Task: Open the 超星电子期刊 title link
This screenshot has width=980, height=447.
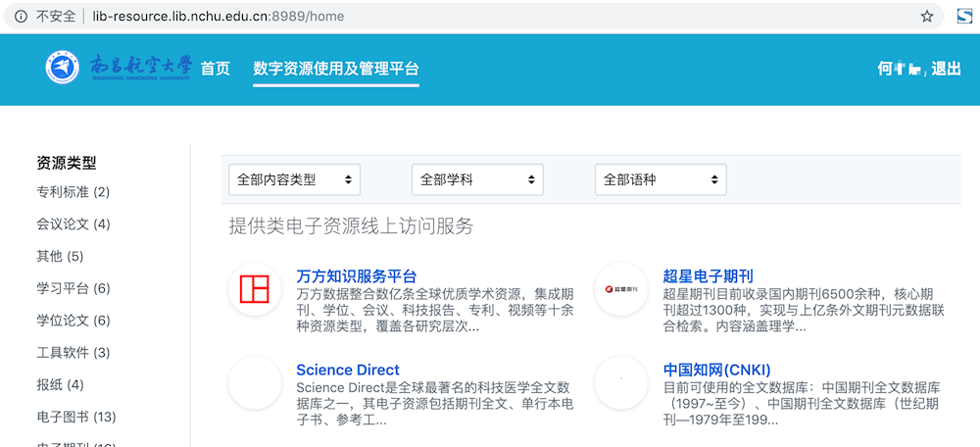Action: click(709, 276)
